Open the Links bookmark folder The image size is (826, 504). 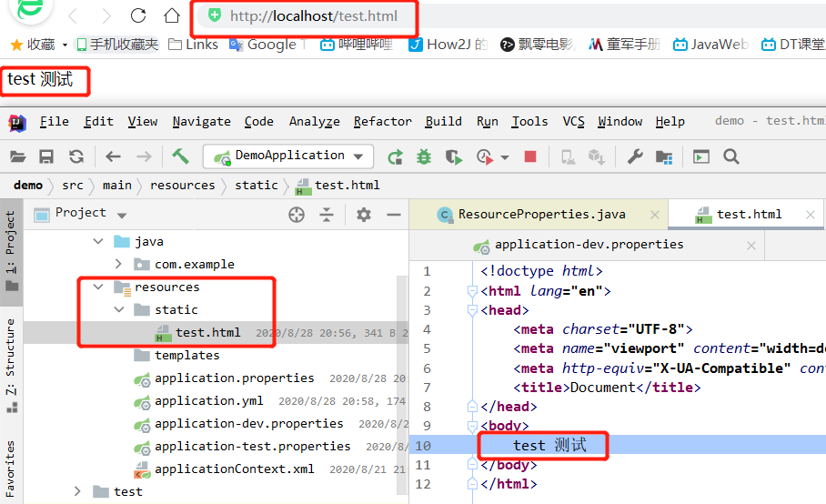click(x=193, y=45)
